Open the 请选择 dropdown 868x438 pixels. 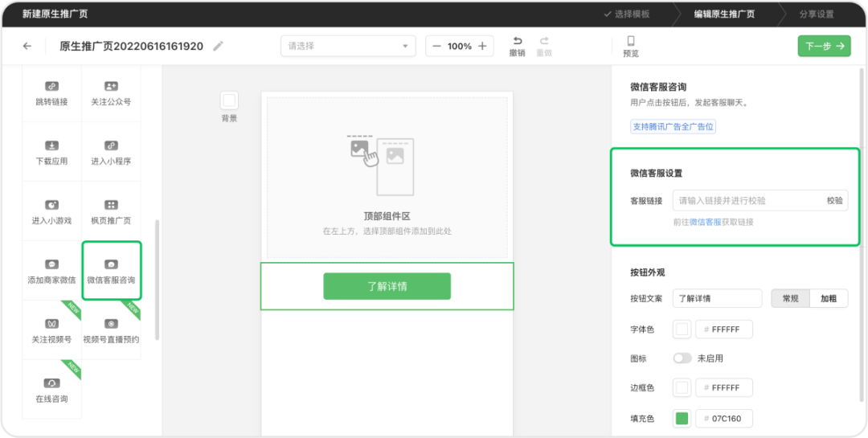tap(348, 46)
